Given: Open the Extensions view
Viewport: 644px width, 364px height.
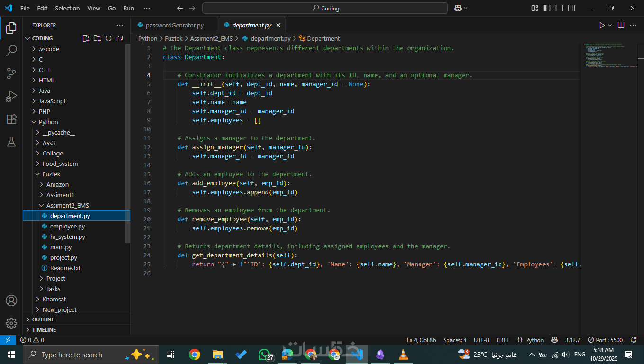Looking at the screenshot, I should click(x=11, y=119).
